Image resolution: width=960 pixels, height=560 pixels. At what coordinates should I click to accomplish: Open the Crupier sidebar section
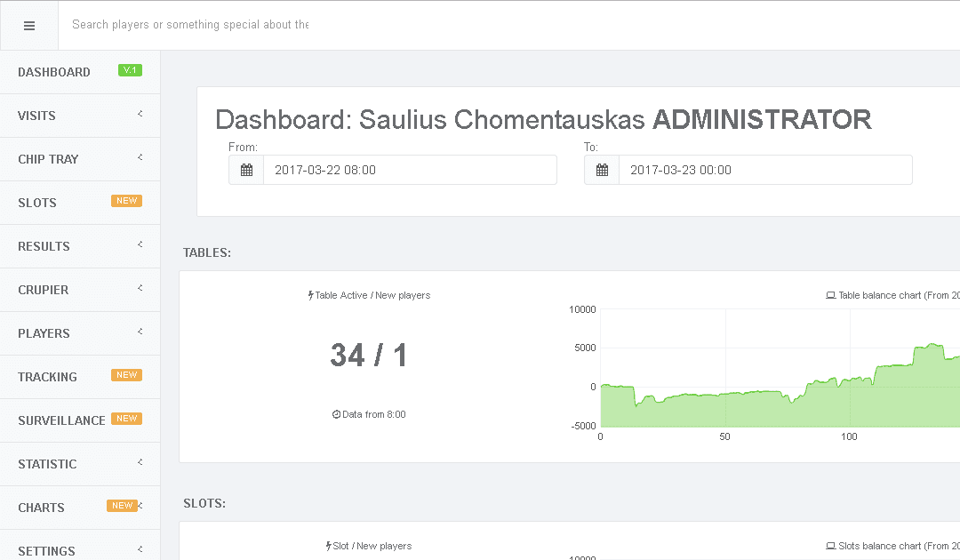pos(80,290)
